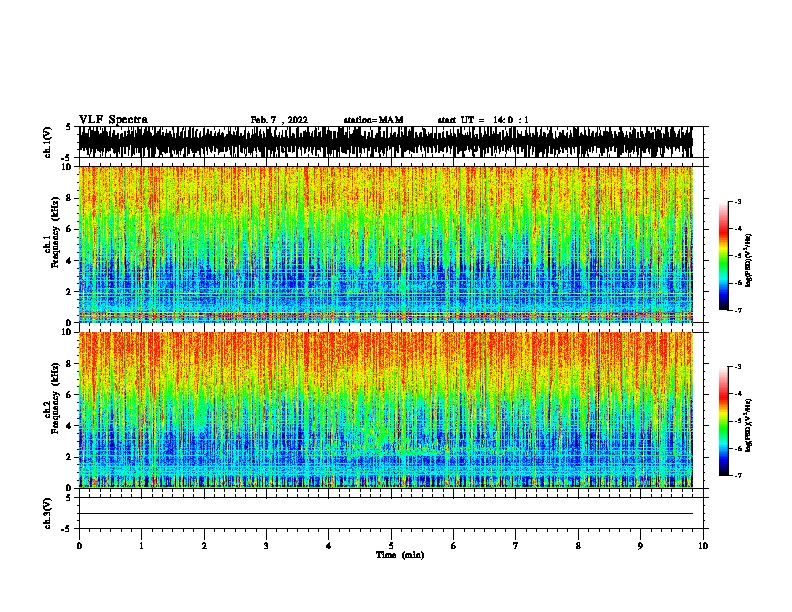Click the ch.1 frequency tick label "8"
This screenshot has height=612, width=792.
[69, 198]
